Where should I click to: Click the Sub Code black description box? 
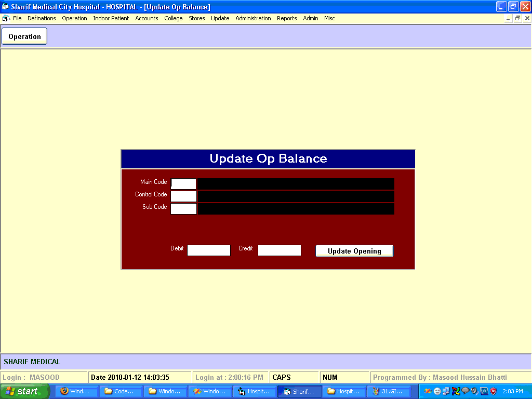tap(296, 209)
